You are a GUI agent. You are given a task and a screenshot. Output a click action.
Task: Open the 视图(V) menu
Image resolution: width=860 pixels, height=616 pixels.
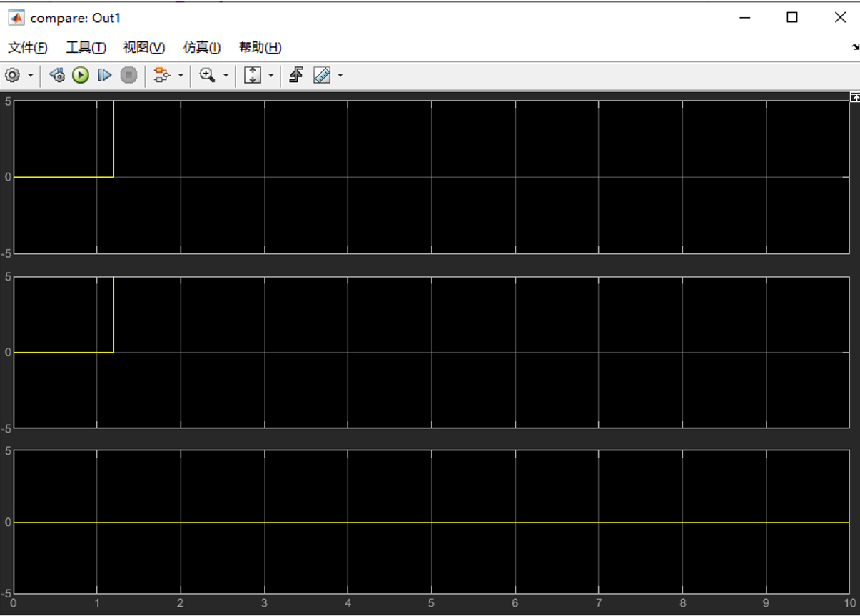point(144,48)
